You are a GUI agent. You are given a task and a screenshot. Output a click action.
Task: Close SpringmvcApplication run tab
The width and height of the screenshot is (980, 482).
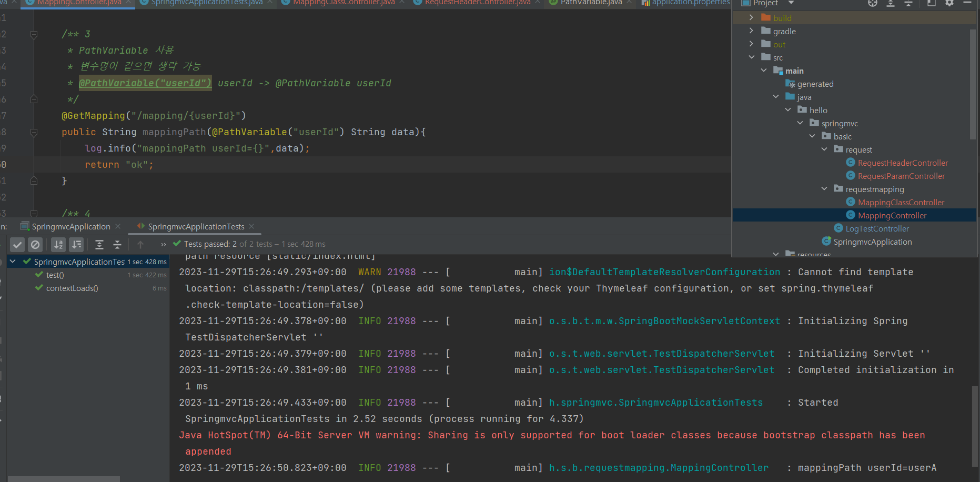(x=118, y=226)
